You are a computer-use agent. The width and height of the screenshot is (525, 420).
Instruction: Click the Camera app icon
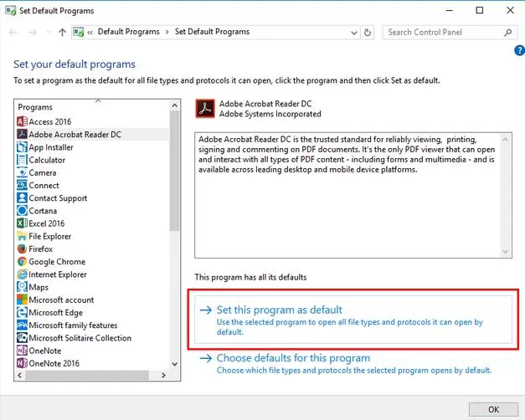pos(22,172)
